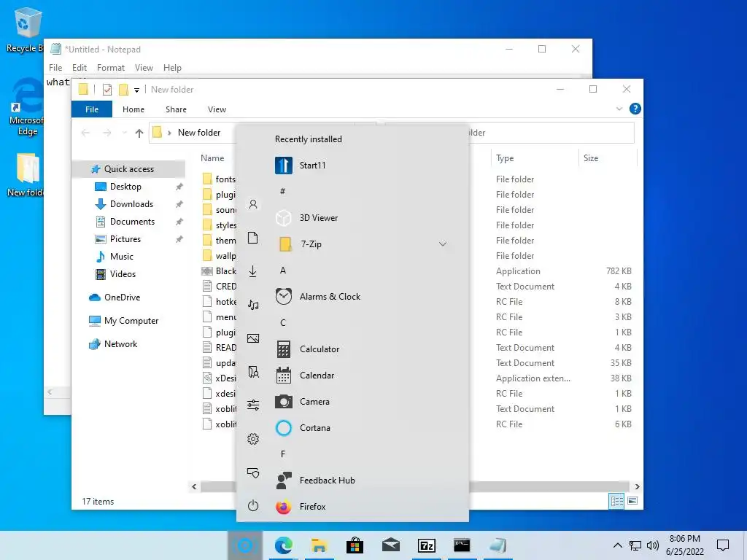Open File tab in Explorer window
This screenshot has height=560, width=747.
[92, 109]
